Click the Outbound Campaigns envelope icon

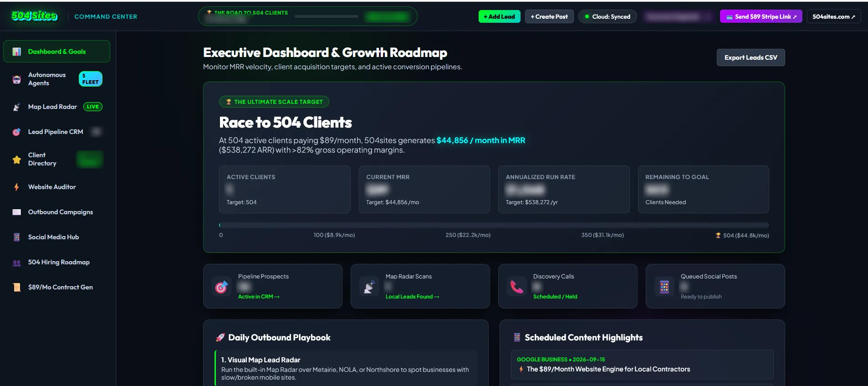17,212
